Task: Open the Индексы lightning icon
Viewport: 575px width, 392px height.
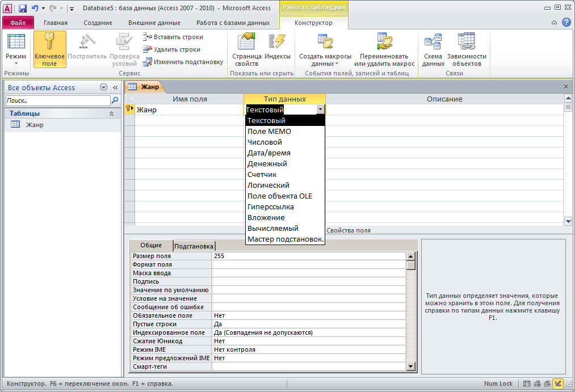Action: click(277, 41)
